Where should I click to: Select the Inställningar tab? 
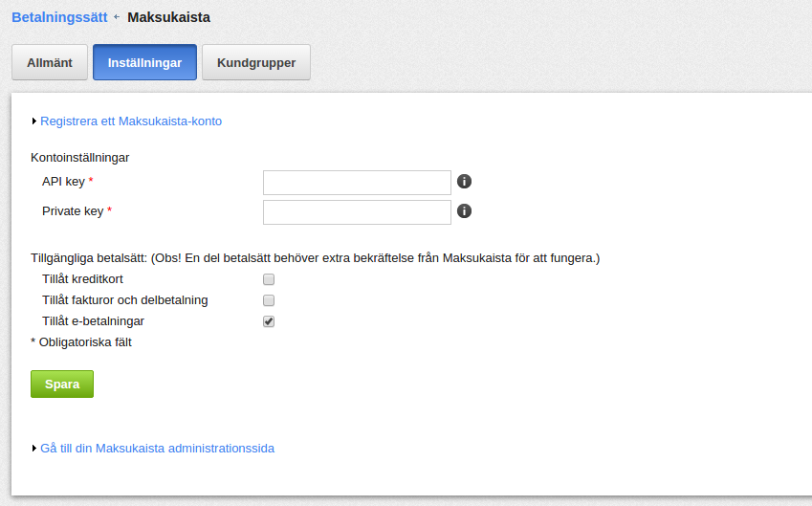pyautogui.click(x=144, y=63)
